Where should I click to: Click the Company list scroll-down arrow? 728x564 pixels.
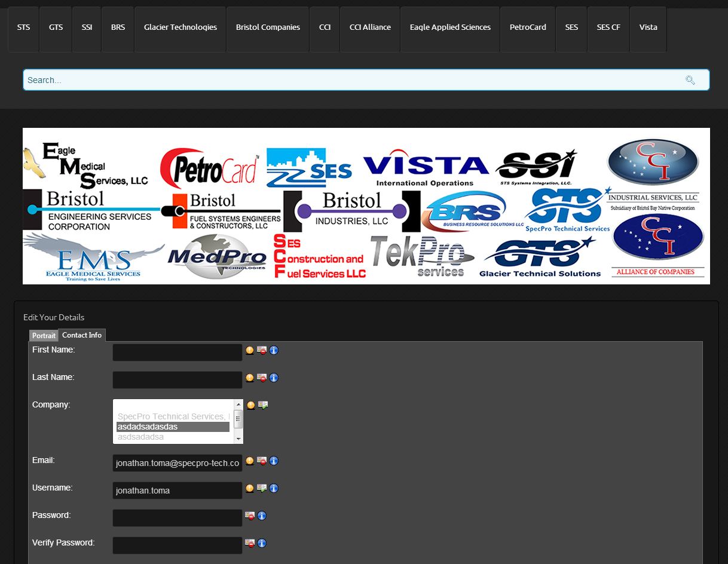[x=238, y=439]
